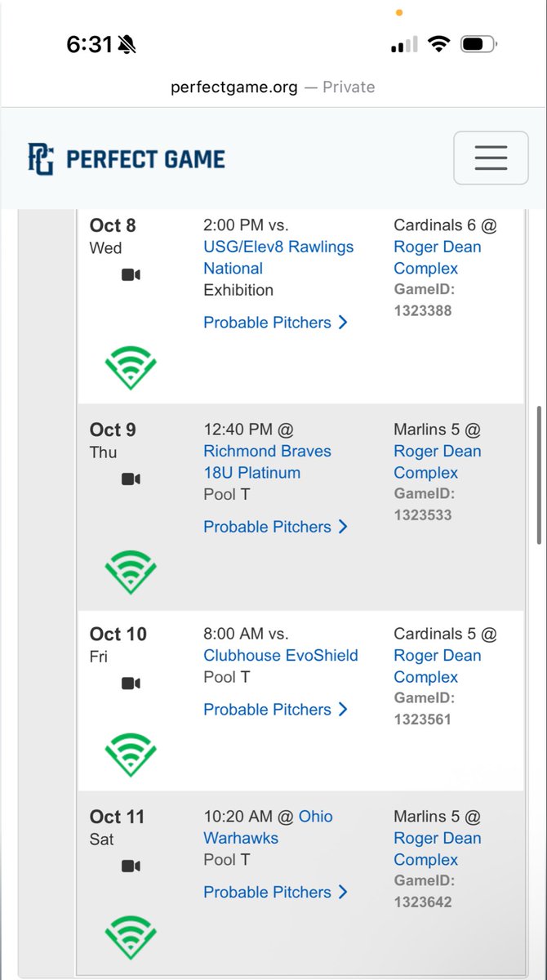The image size is (547, 980).
Task: Open Ohio Warhawks team link
Action: pyautogui.click(x=268, y=827)
